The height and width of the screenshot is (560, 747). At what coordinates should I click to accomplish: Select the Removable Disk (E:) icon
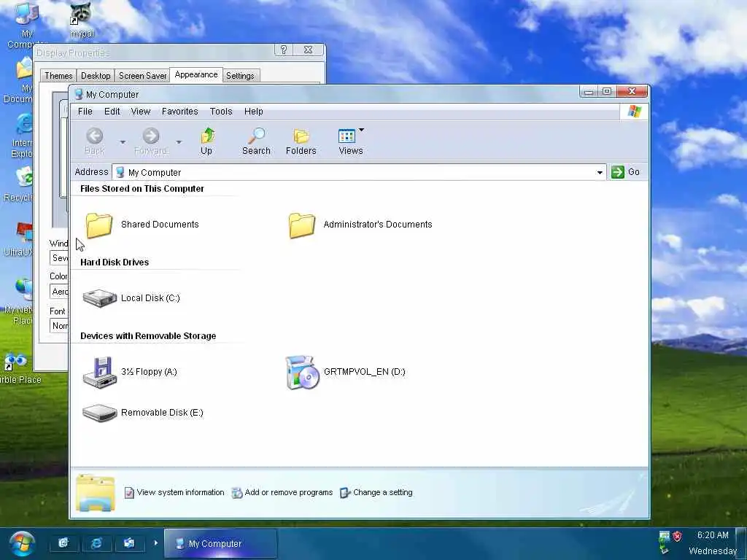coord(99,413)
